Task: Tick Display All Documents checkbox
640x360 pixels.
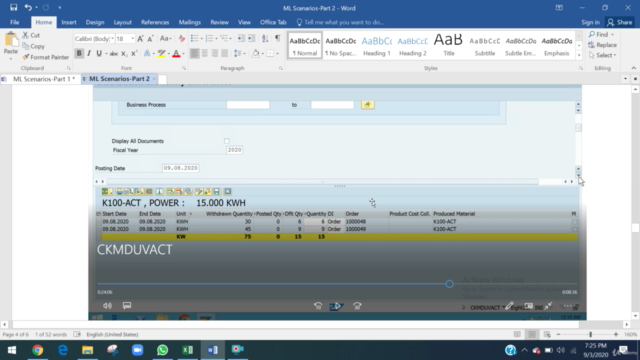Action: 227,141
